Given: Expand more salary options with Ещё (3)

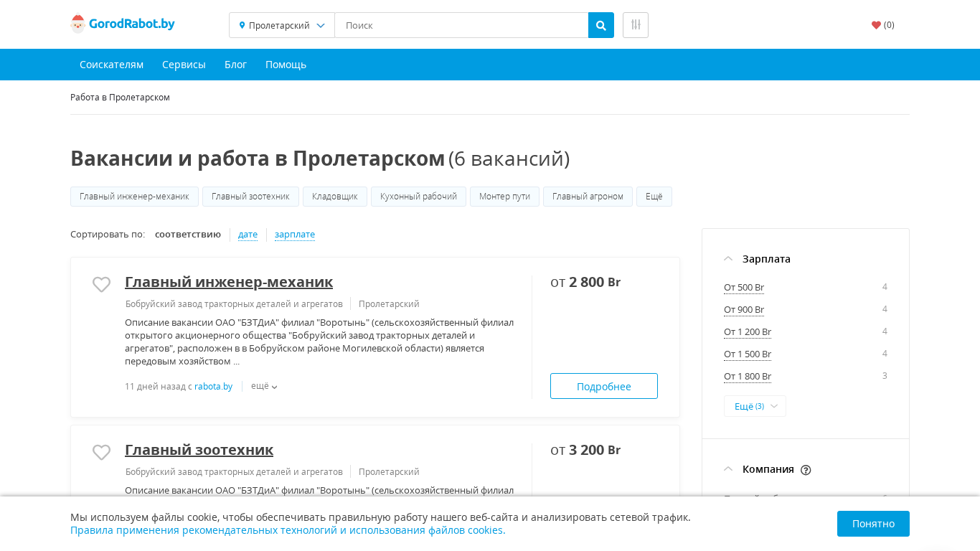Looking at the screenshot, I should 755,406.
